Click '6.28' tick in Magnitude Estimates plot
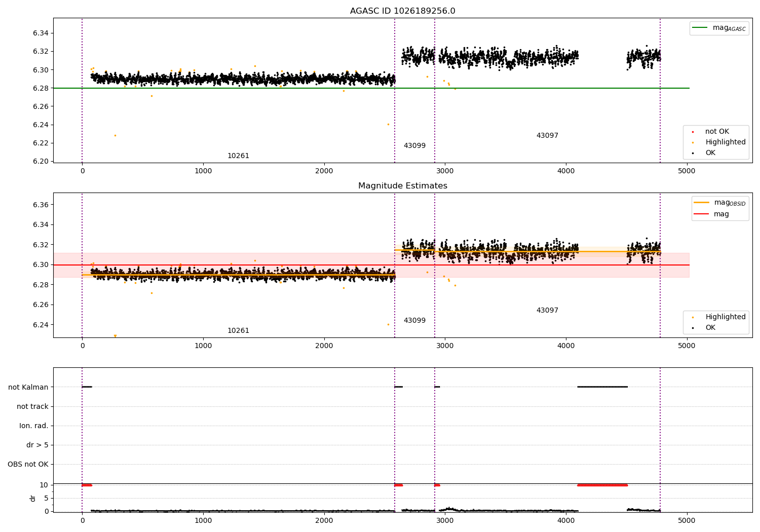This screenshot has width=760, height=532. [41, 285]
